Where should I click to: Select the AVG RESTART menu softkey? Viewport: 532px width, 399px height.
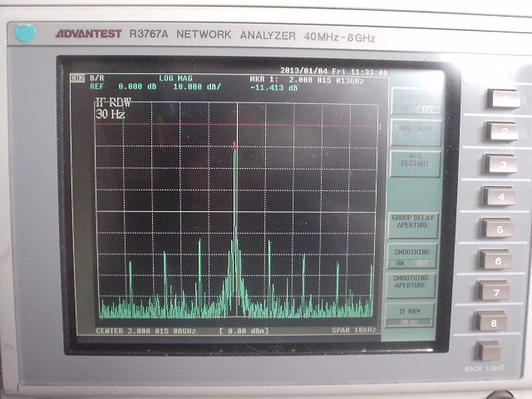pyautogui.click(x=414, y=161)
